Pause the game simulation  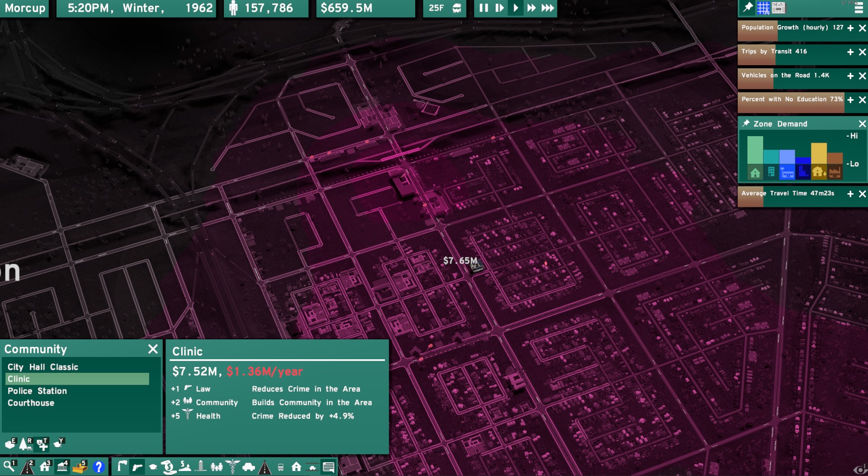(x=484, y=8)
